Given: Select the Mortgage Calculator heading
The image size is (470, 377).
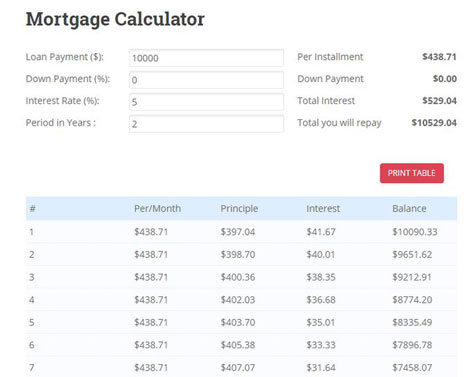Looking at the screenshot, I should tap(115, 19).
